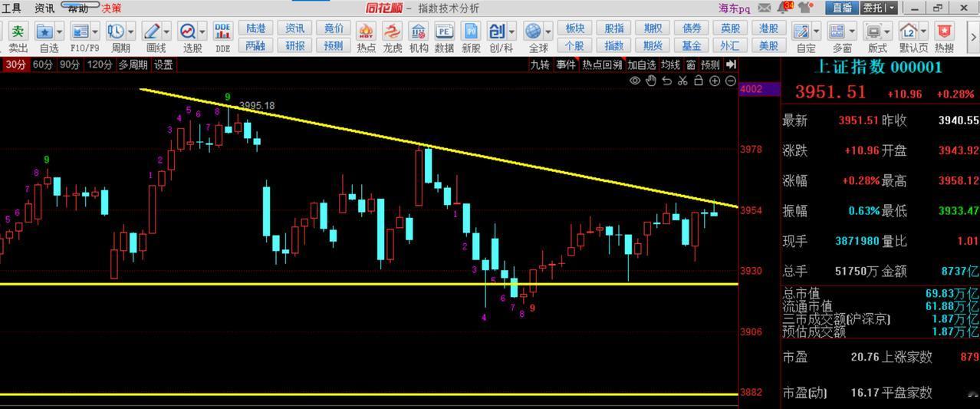Toggle the 九转 indicator
The image size is (980, 409).
point(540,64)
